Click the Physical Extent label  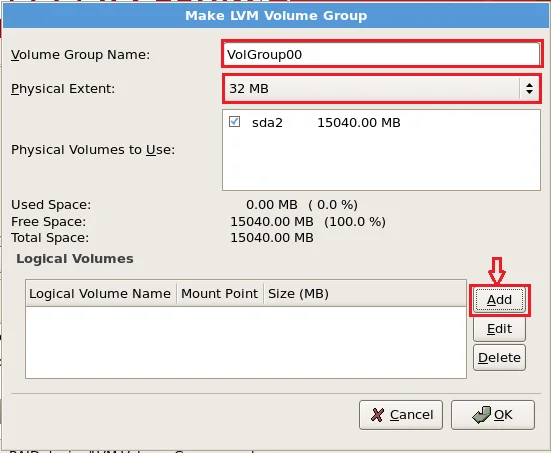click(63, 89)
